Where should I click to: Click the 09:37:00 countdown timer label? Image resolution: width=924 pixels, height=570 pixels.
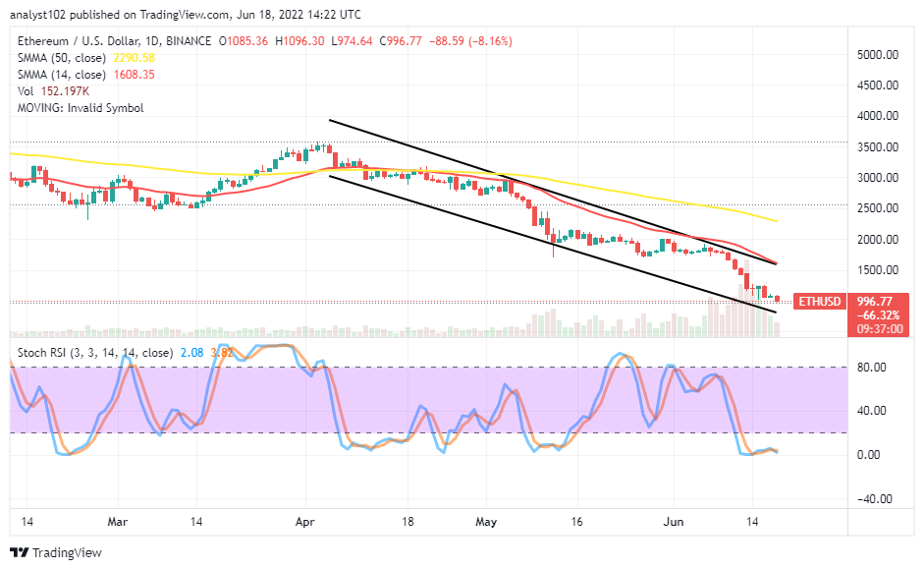(x=880, y=329)
